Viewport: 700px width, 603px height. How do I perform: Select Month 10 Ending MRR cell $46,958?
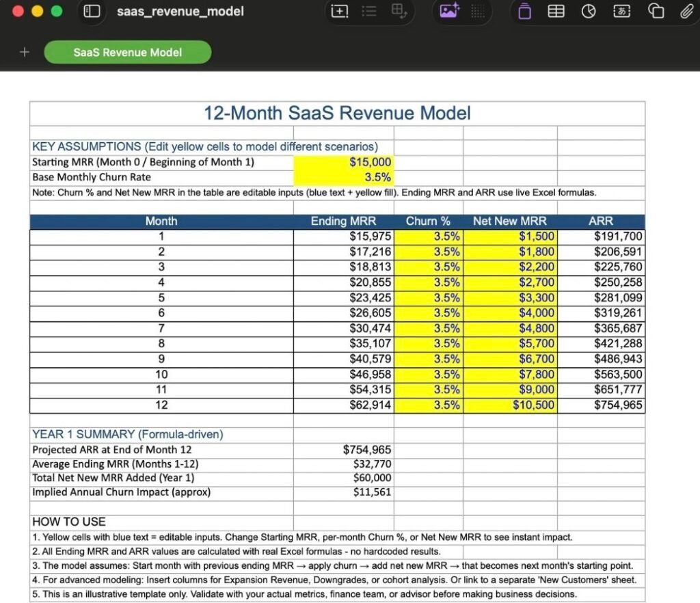[344, 375]
